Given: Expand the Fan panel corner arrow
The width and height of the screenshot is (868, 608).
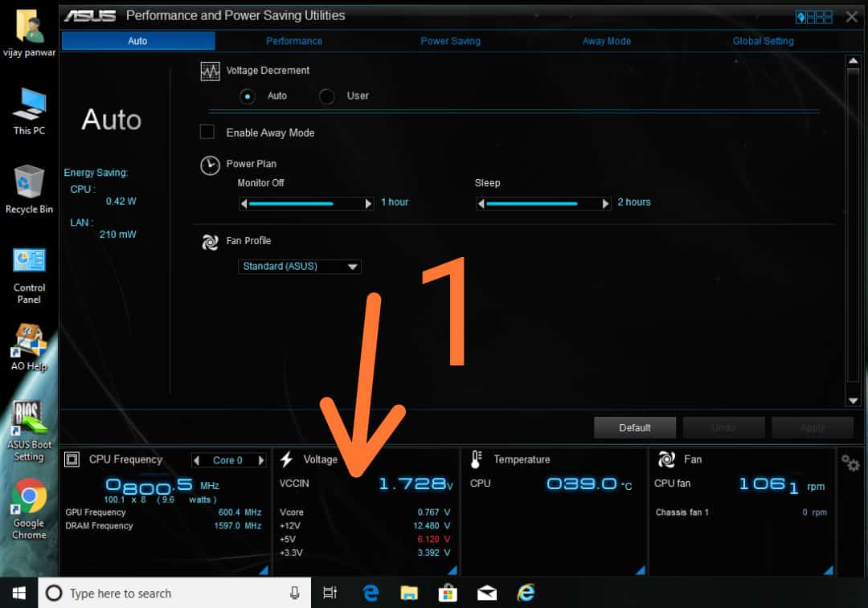Looking at the screenshot, I should point(829,570).
